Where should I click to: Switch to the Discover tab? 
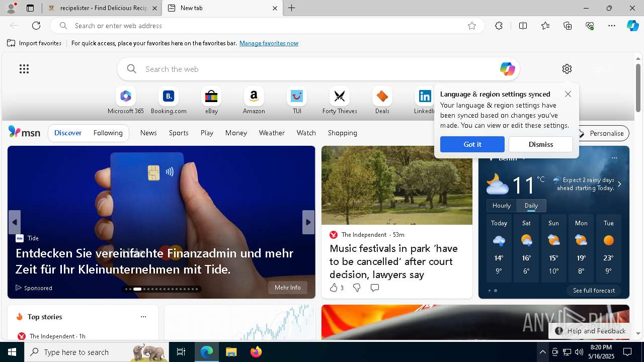click(x=68, y=133)
